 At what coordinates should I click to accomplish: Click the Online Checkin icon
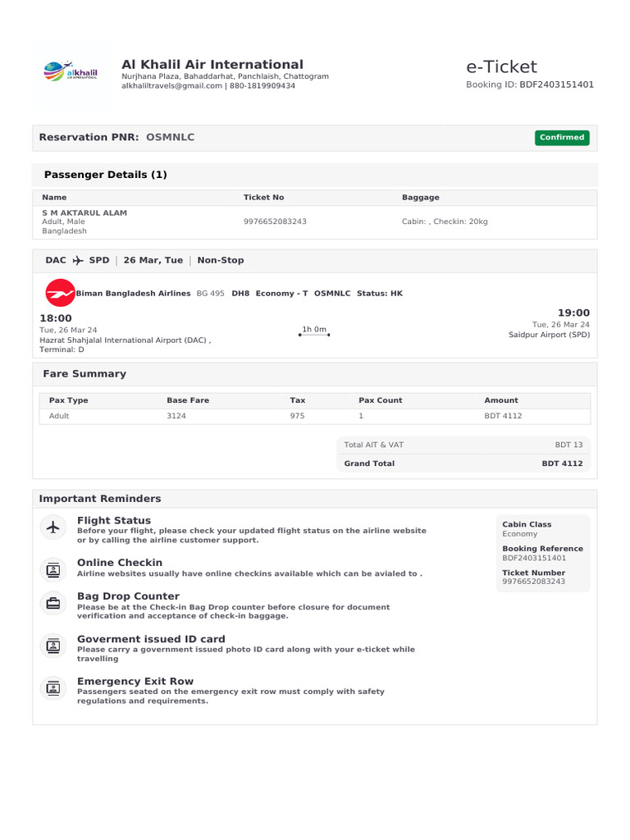point(53,568)
